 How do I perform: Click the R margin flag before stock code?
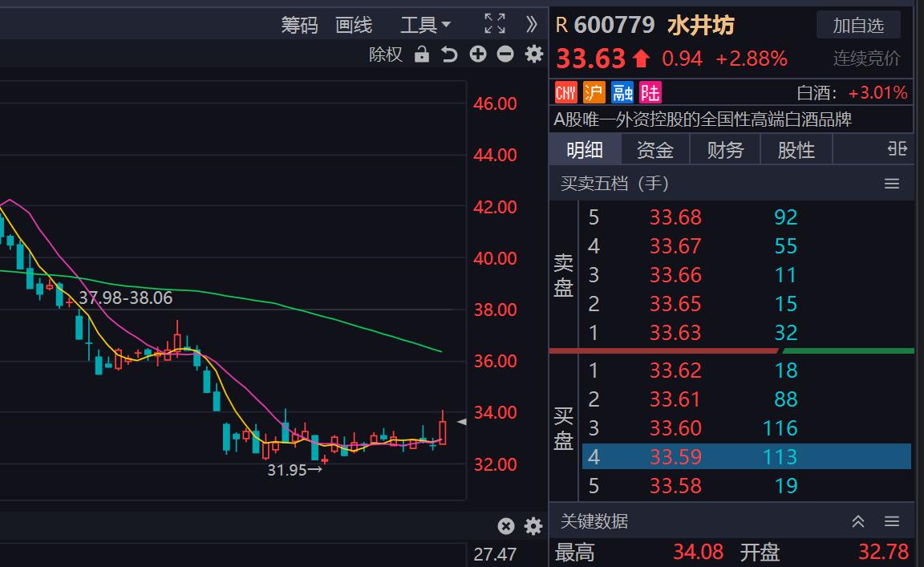pyautogui.click(x=561, y=26)
